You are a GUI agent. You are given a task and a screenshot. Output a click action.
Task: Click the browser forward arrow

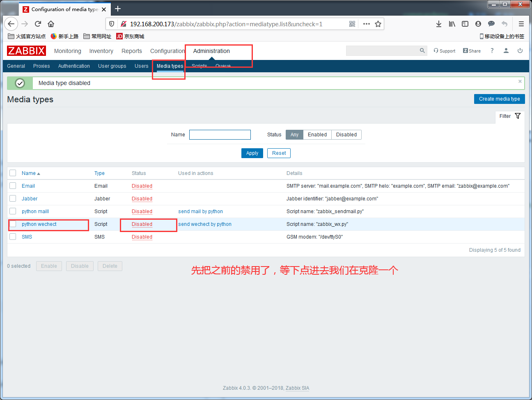click(25, 24)
